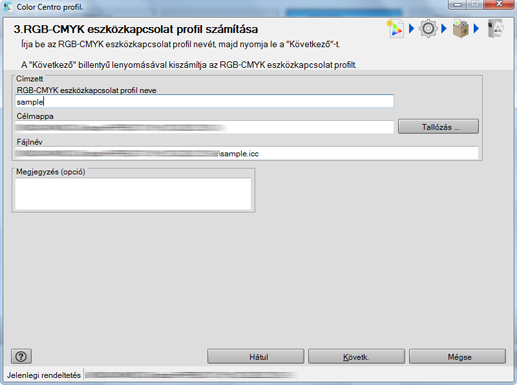Click the color profile page wizard icon

click(x=395, y=29)
